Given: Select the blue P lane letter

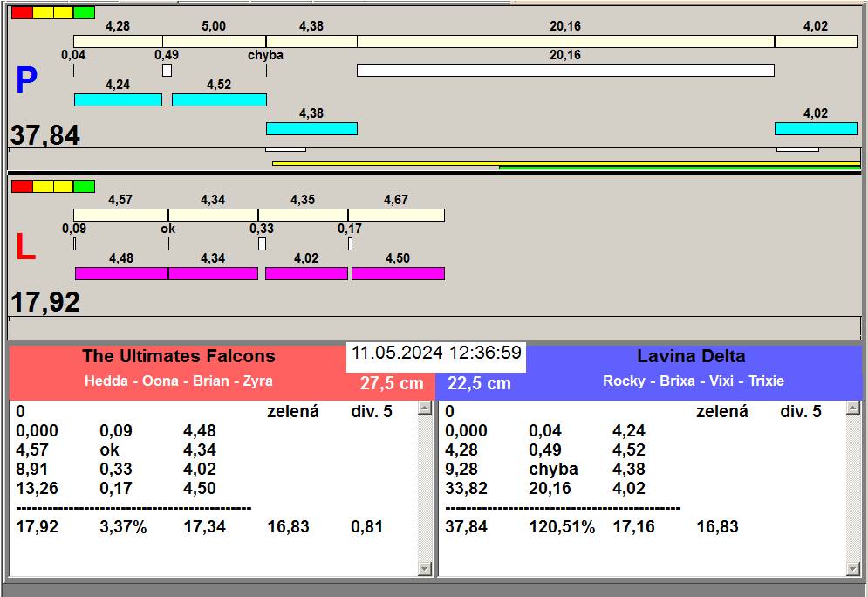Looking at the screenshot, I should click(x=26, y=81).
